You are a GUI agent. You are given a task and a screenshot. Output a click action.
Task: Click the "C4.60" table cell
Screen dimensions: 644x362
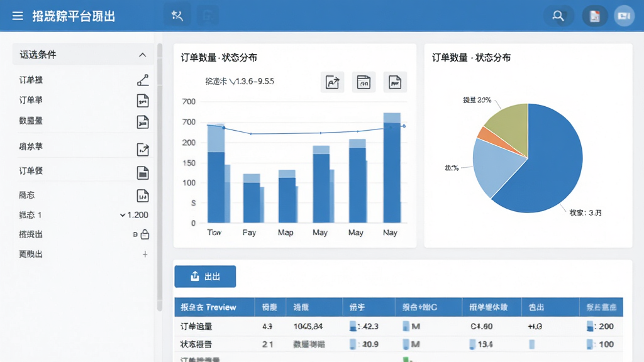481,326
